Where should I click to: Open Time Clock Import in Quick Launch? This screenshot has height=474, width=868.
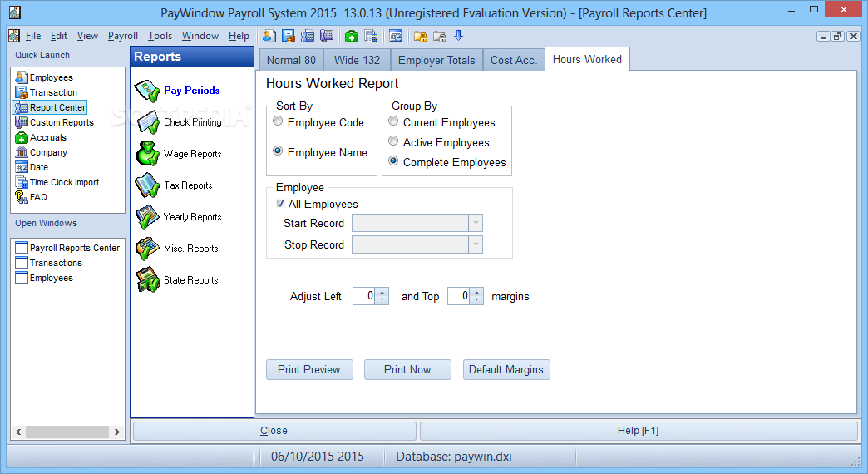(57, 182)
